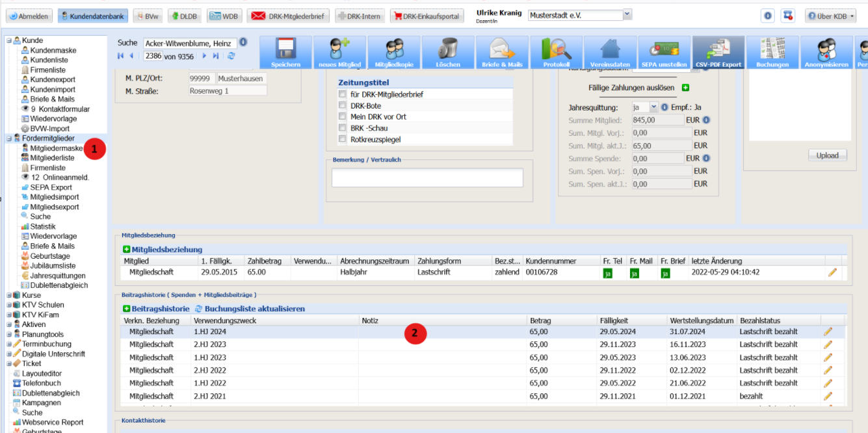Viewport: 868px width, 433px height.
Task: Collapse the Fördermitglieder tree node
Action: (x=9, y=138)
